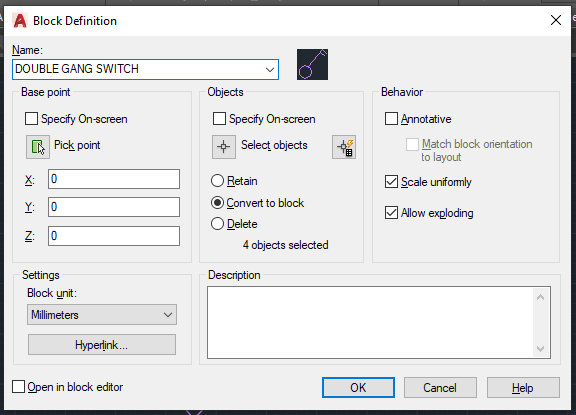This screenshot has width=576, height=415.
Task: Click the Pick point icon button
Action: pyautogui.click(x=38, y=147)
